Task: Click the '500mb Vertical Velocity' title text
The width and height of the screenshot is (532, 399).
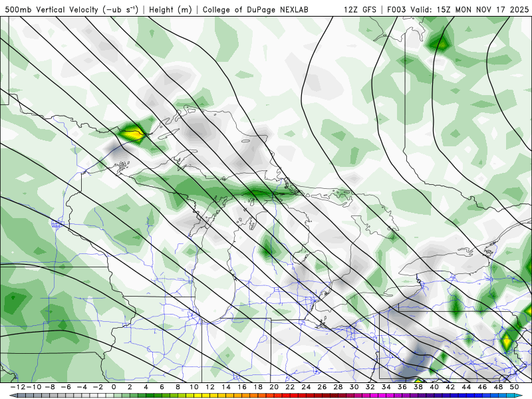Action: 51,9
